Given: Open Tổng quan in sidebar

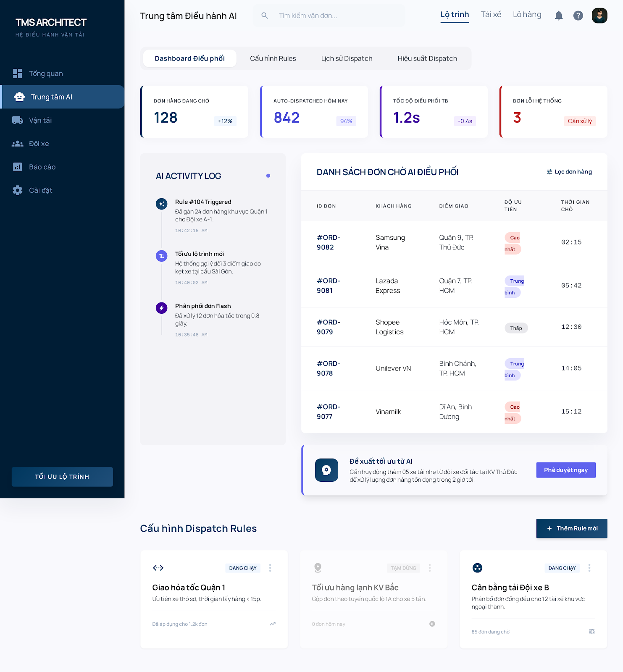Looking at the screenshot, I should [x=62, y=73].
